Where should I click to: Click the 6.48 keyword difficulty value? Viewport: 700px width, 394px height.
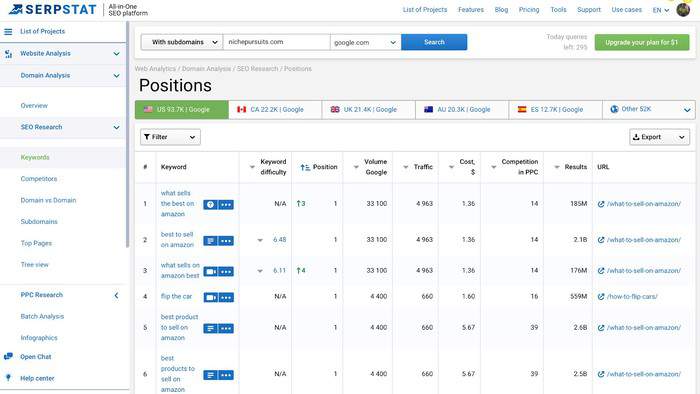pos(280,240)
